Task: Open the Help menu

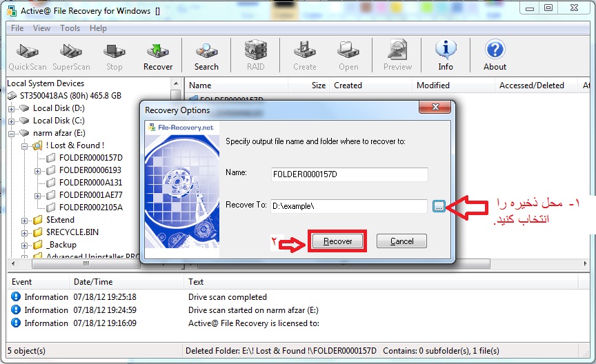Action: coord(98,28)
